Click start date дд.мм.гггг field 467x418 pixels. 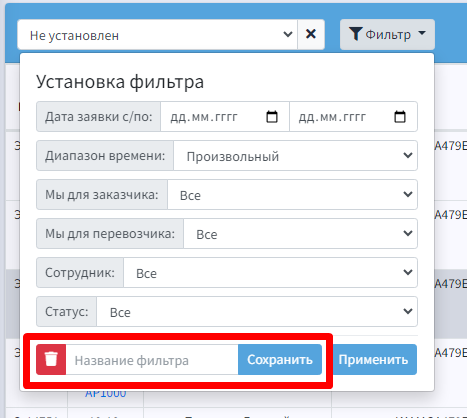[225, 117]
